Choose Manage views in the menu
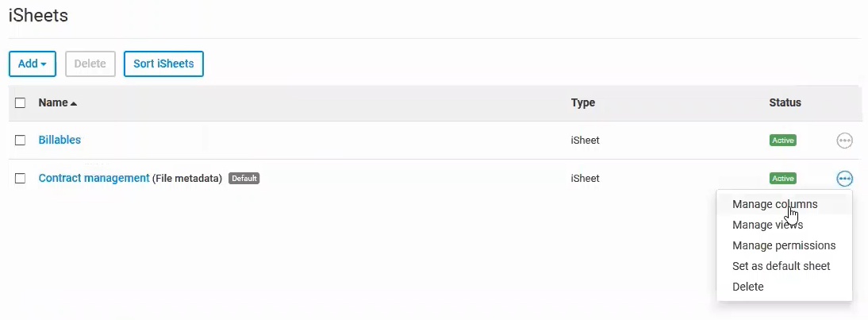 point(767,225)
